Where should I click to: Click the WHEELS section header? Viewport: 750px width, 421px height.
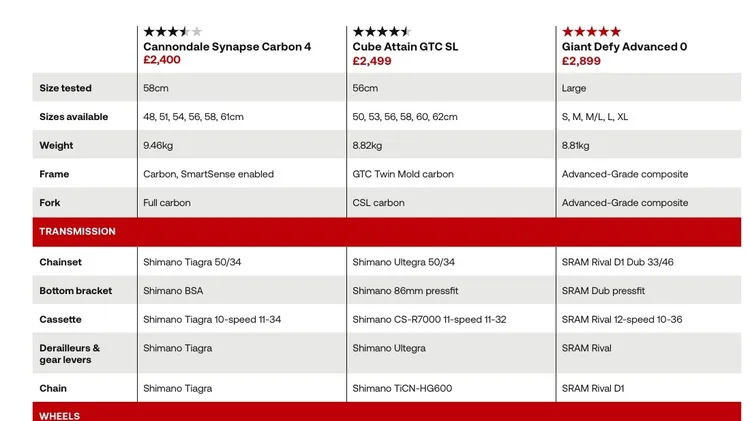[386, 412]
